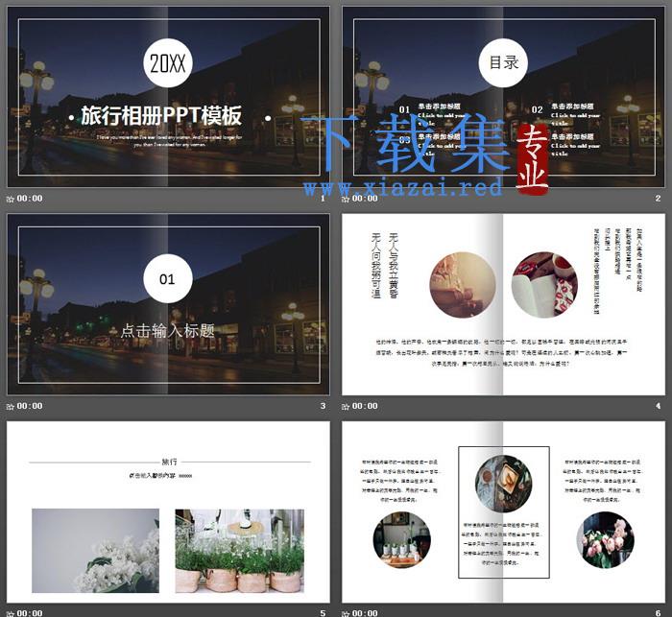Click the potted plants photo on slide 5
This screenshot has height=617, width=672.
point(240,551)
